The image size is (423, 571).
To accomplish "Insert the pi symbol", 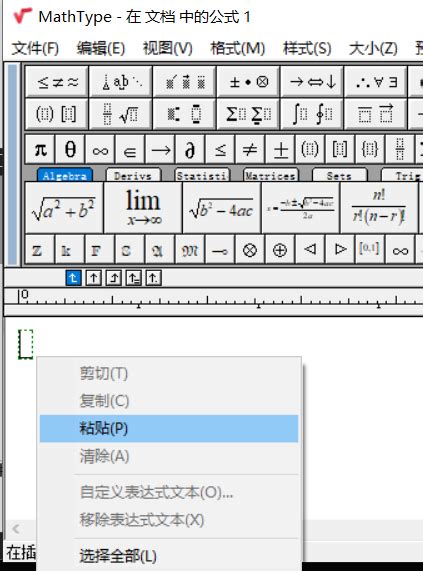I will coord(40,149).
